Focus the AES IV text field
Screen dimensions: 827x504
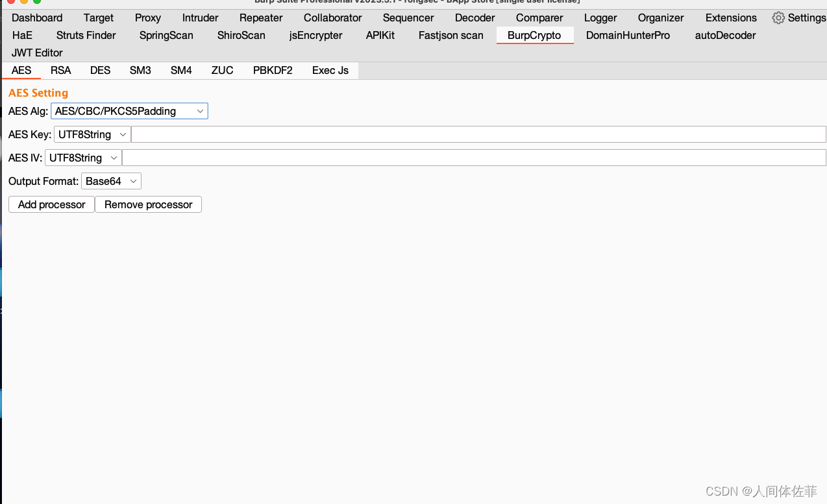474,158
